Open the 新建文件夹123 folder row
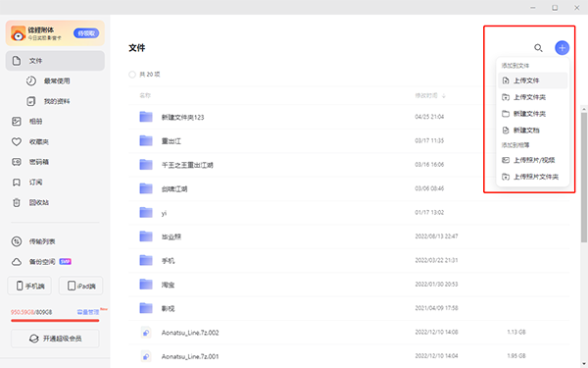Screen dimensions: 588x368 pos(349,117)
